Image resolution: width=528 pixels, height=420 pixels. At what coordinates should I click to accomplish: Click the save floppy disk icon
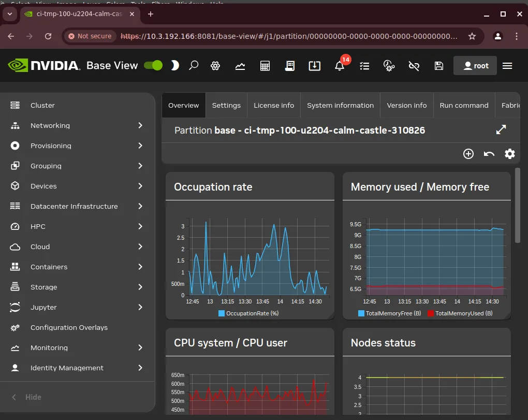click(439, 66)
